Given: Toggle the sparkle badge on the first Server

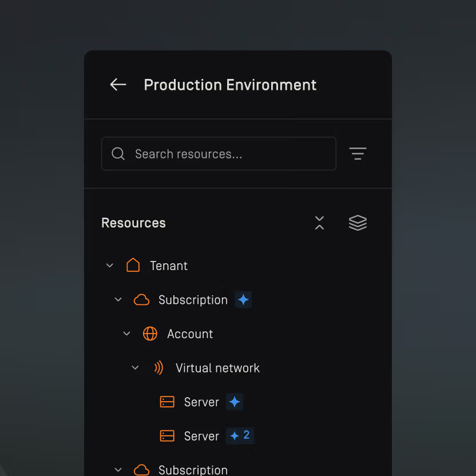Looking at the screenshot, I should [234, 402].
